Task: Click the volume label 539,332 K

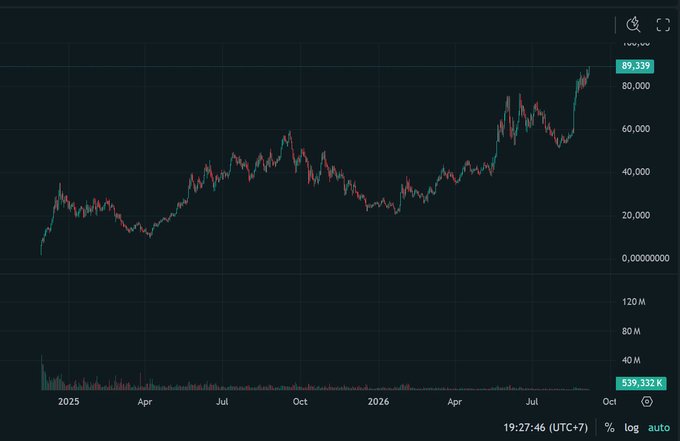Action: [x=641, y=383]
